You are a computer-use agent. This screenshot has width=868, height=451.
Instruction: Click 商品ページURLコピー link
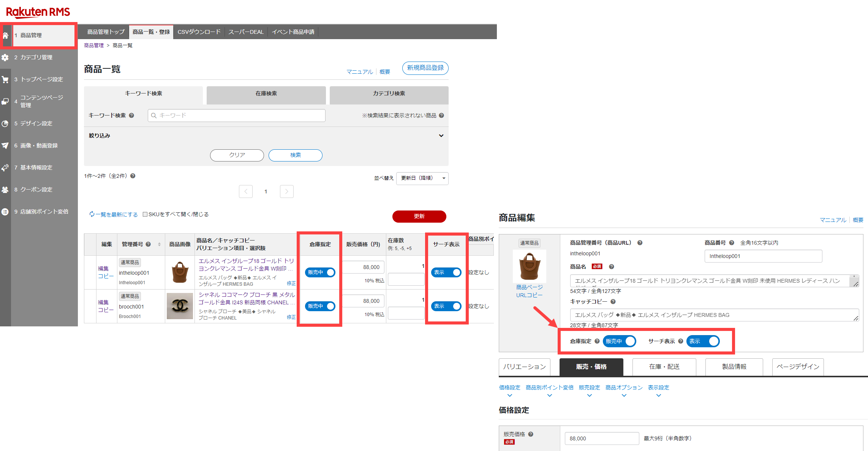530,291
